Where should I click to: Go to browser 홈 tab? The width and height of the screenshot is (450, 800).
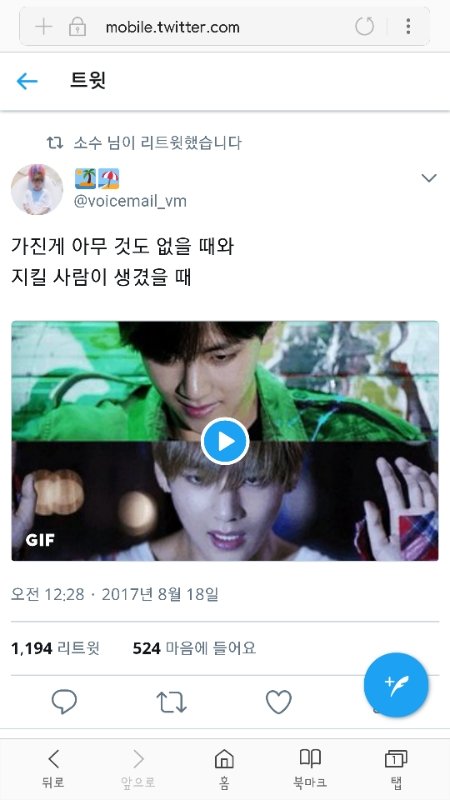click(x=224, y=769)
